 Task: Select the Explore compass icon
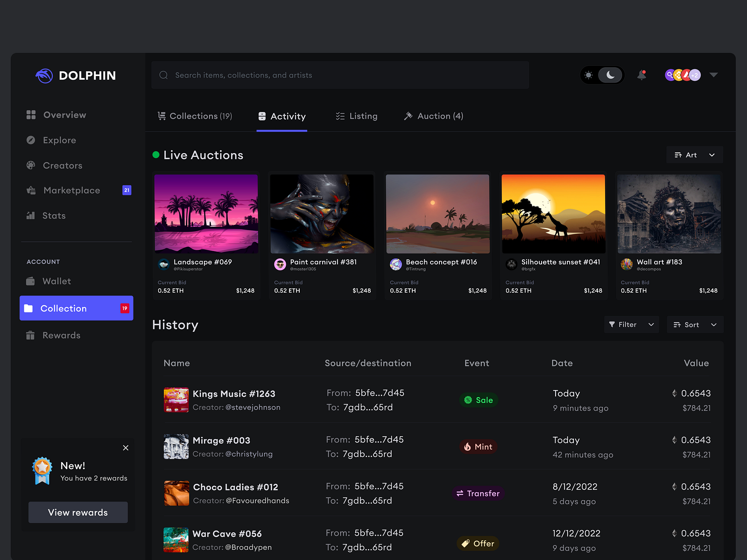coord(31,140)
